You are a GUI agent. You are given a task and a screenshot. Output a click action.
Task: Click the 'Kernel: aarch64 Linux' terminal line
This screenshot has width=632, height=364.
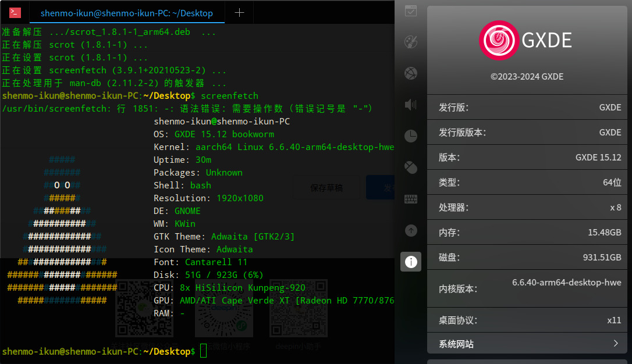pyautogui.click(x=274, y=147)
